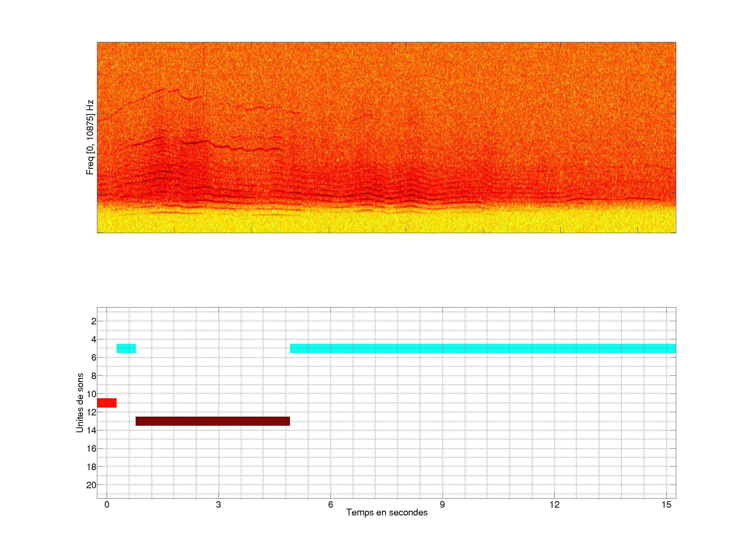Click the dark red bar at unit 13
The image size is (747, 560).
[213, 421]
